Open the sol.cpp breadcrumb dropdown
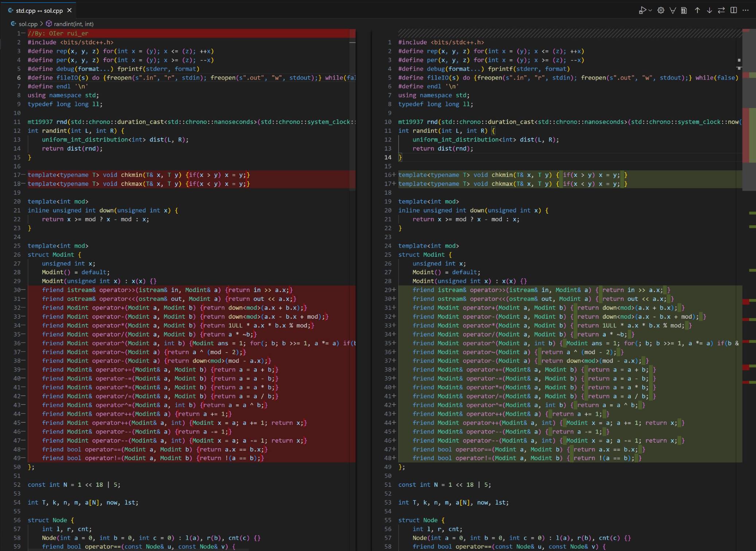 click(x=28, y=24)
